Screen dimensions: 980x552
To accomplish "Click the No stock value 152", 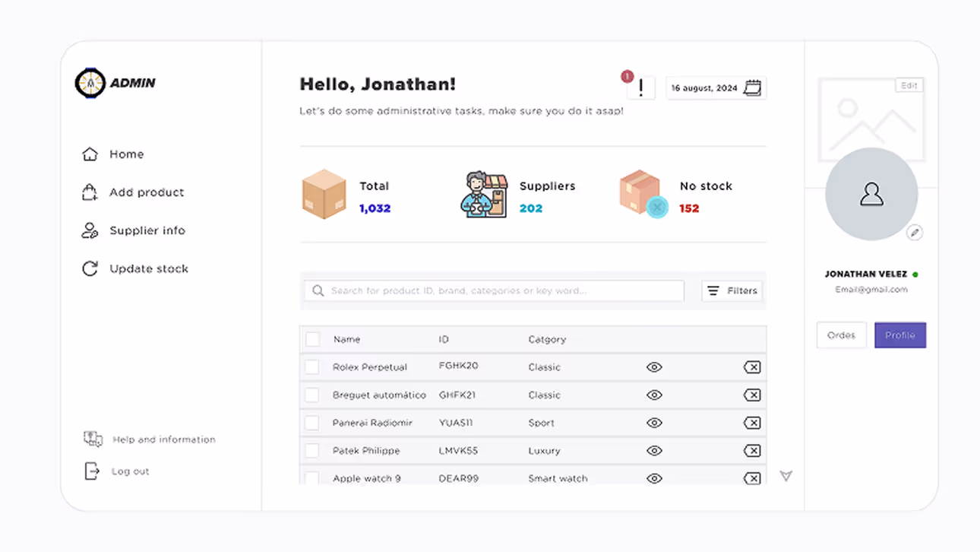I will pos(689,208).
